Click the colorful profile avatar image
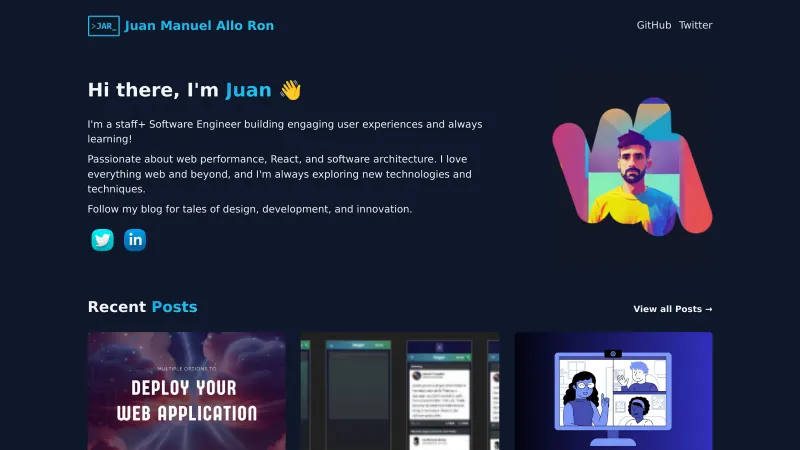 click(x=632, y=167)
